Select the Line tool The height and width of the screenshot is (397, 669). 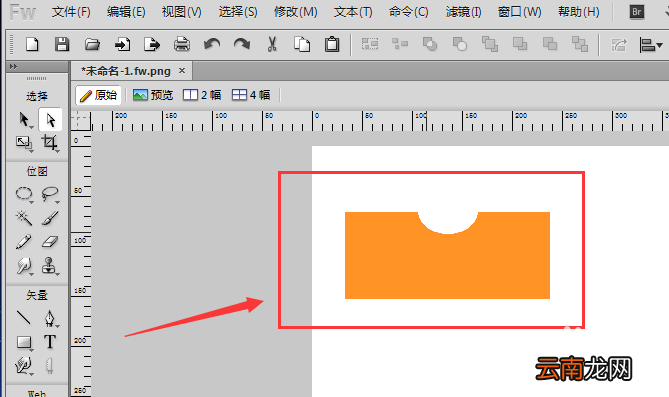tap(24, 318)
